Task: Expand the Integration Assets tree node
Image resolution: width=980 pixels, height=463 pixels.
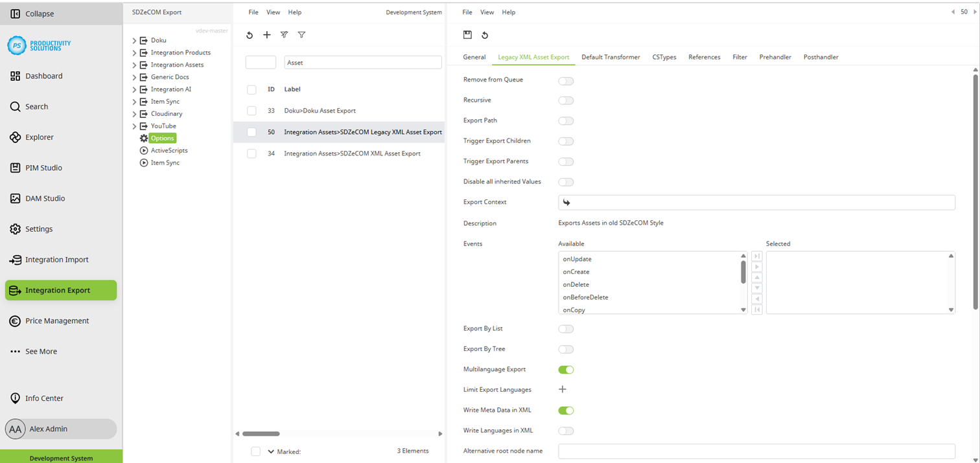Action: pyautogui.click(x=134, y=64)
